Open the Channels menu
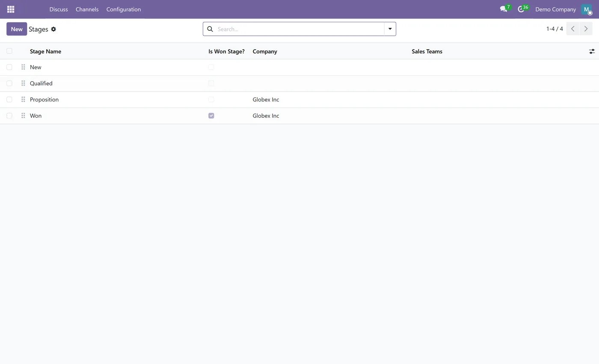This screenshot has height=364, width=599. [87, 9]
